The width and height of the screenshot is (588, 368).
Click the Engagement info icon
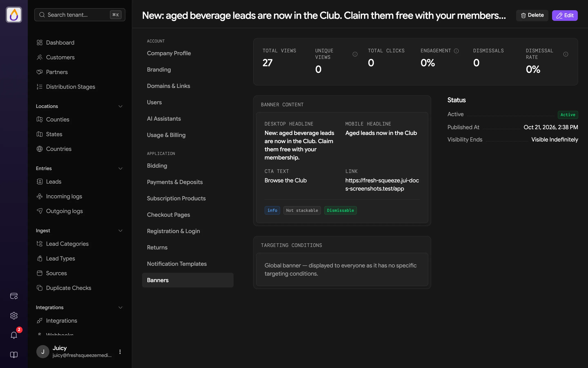(456, 51)
